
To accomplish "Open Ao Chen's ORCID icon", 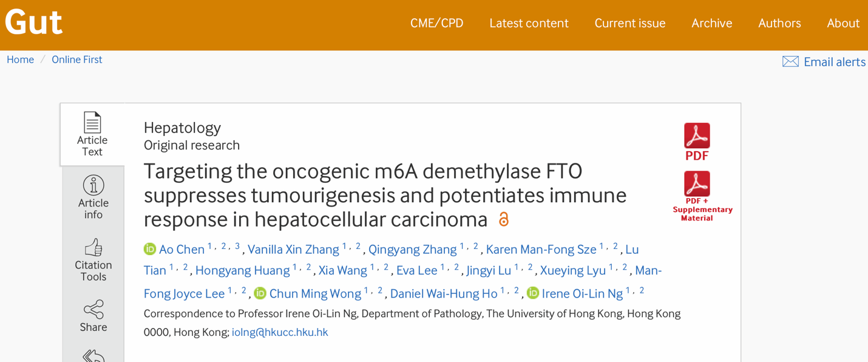I will (150, 249).
